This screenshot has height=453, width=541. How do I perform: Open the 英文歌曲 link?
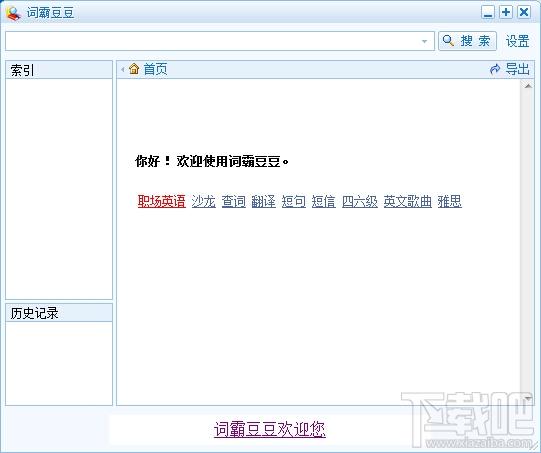point(407,201)
